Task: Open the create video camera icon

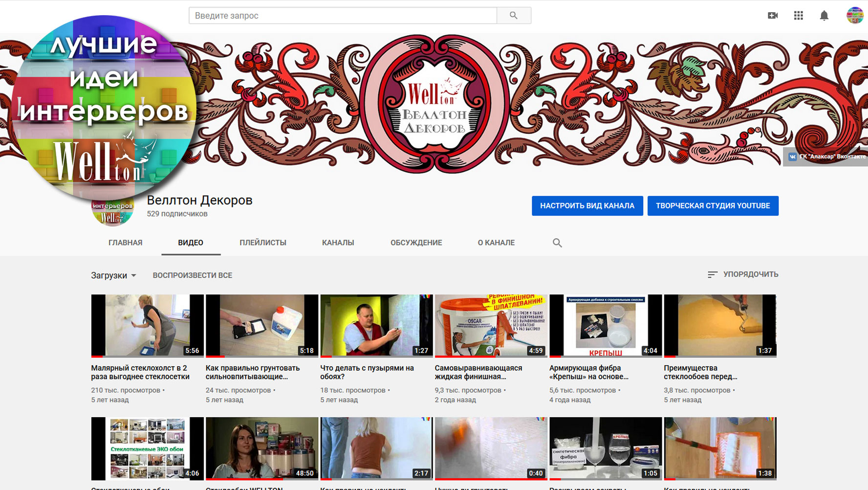Action: click(773, 16)
